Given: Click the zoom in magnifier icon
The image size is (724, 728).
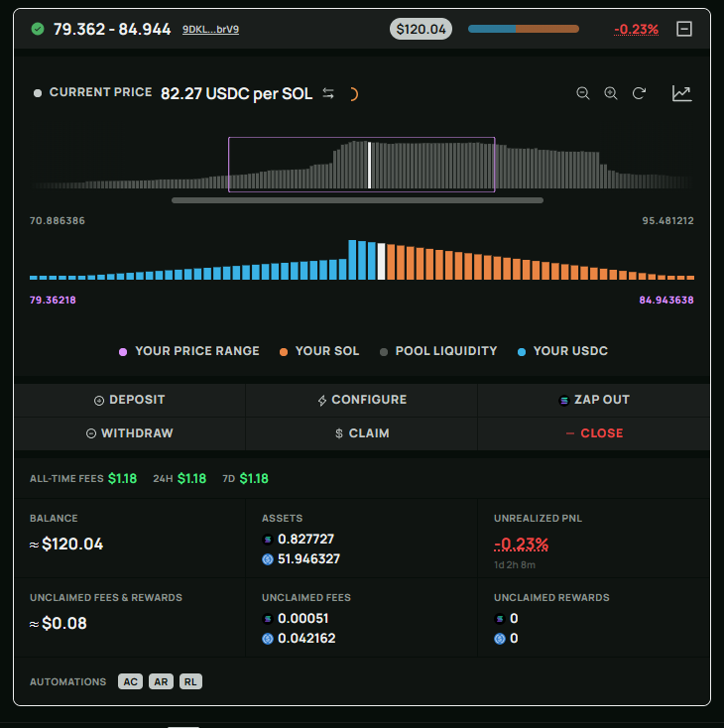Looking at the screenshot, I should click(611, 93).
